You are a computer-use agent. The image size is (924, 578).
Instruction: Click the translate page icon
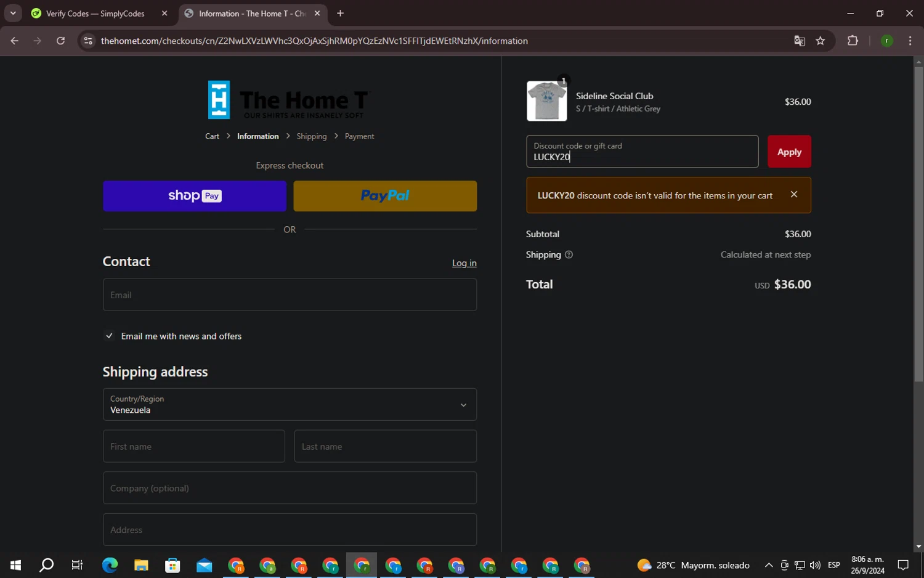pyautogui.click(x=800, y=41)
